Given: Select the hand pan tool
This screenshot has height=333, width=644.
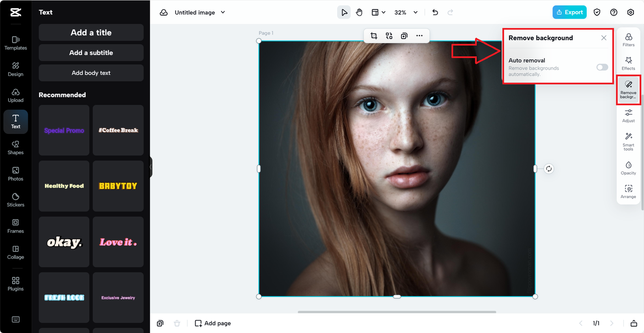Looking at the screenshot, I should click(x=359, y=13).
